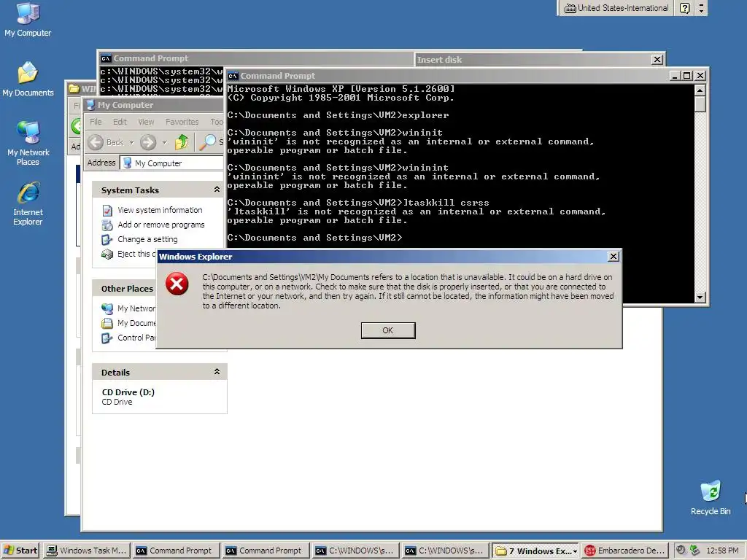Image resolution: width=747 pixels, height=560 pixels.
Task: Click the Command Prompt scrollbar thumb
Action: pyautogui.click(x=700, y=104)
